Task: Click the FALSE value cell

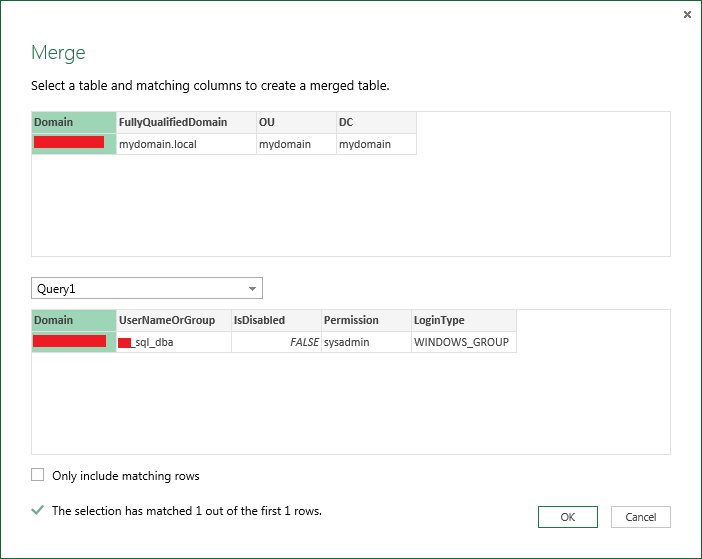Action: [276, 342]
